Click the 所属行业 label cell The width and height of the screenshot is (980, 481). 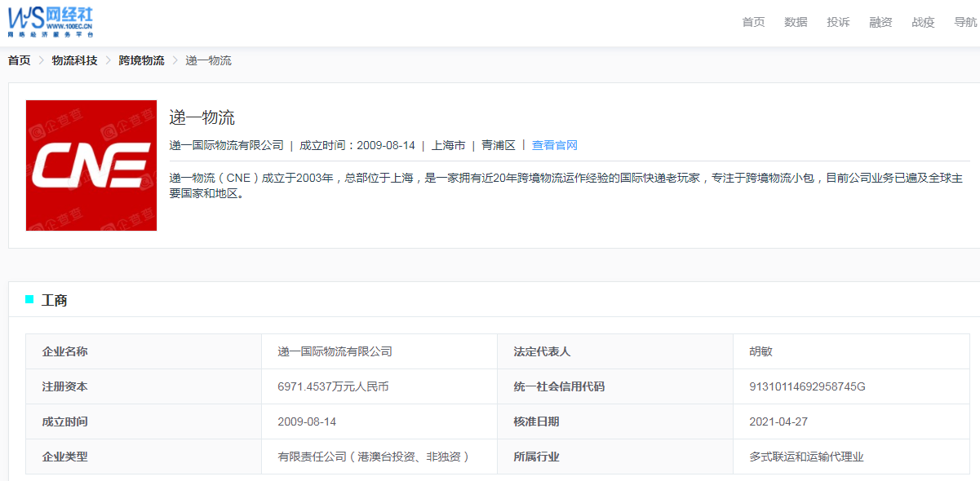click(x=615, y=457)
